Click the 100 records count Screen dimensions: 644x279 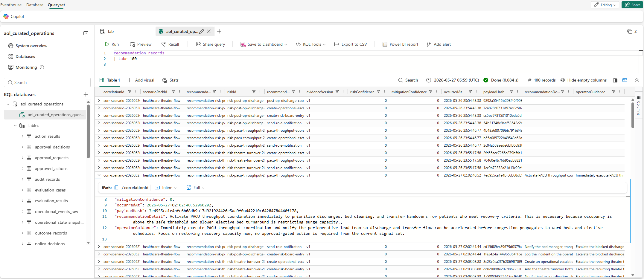(542, 80)
